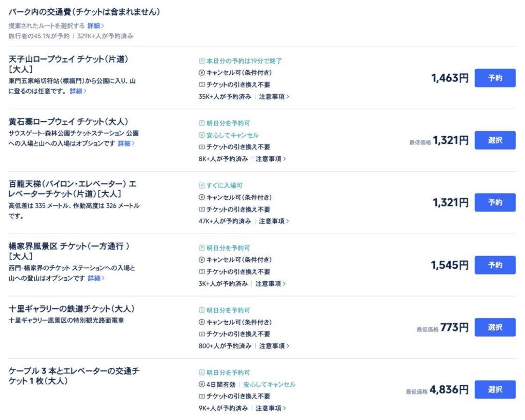The width and height of the screenshot is (525, 420).
Task: Click 選択 for ケーブル3本とエレベーター ticket
Action: (x=495, y=389)
